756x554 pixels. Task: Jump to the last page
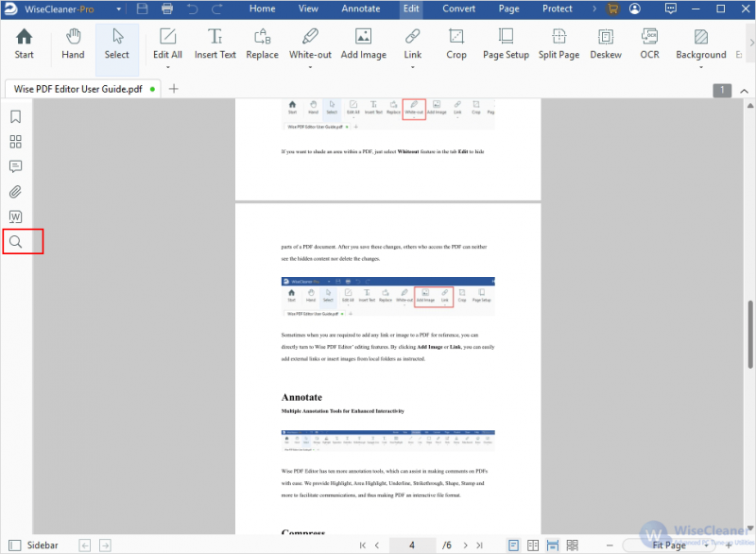point(480,545)
